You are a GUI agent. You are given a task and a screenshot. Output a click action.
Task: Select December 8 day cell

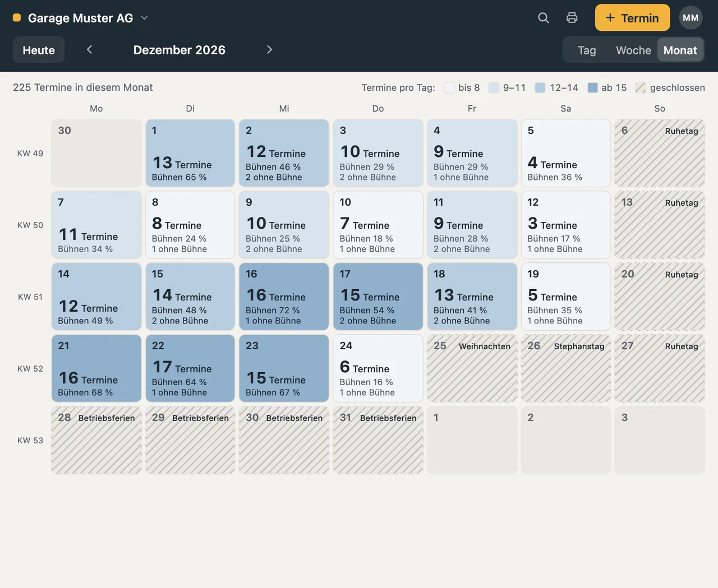(x=190, y=225)
